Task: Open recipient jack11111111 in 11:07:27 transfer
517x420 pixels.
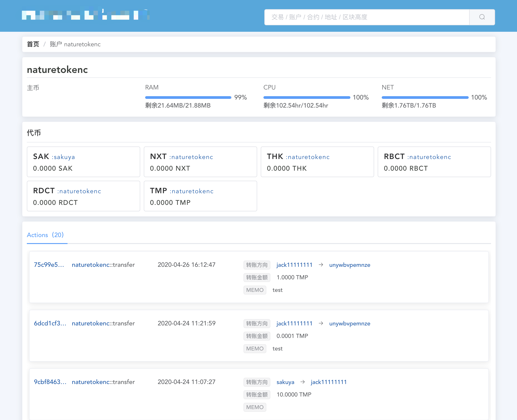Action: (x=328, y=382)
